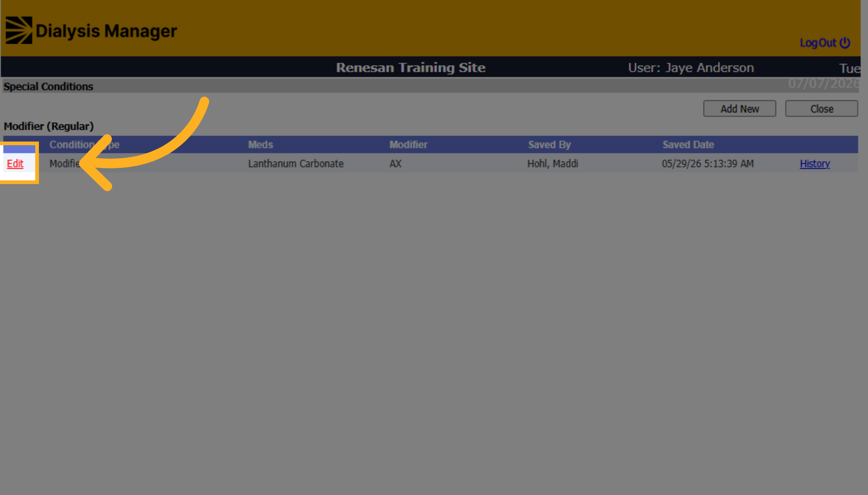Click the 05/29/26 saved date cell
The image size is (868, 495).
tap(707, 164)
